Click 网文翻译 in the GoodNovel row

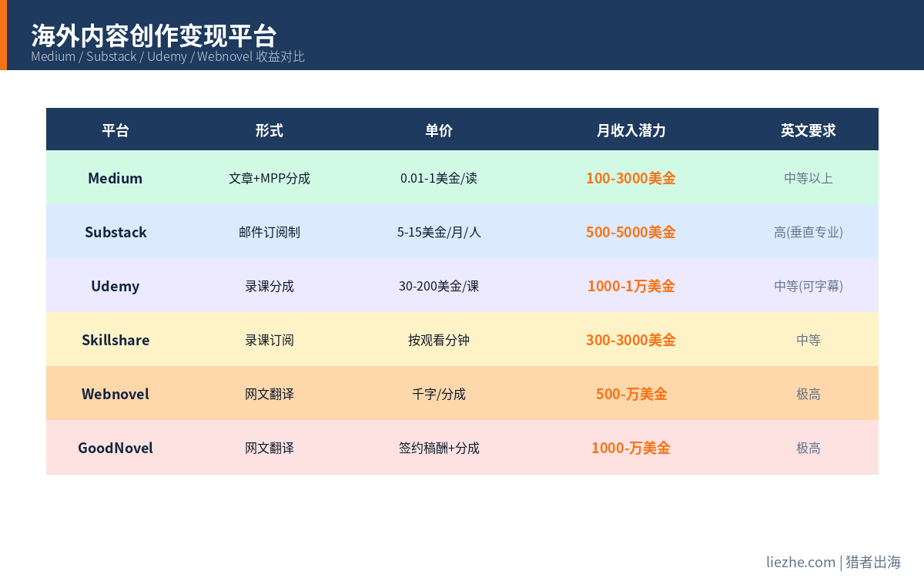click(x=269, y=448)
